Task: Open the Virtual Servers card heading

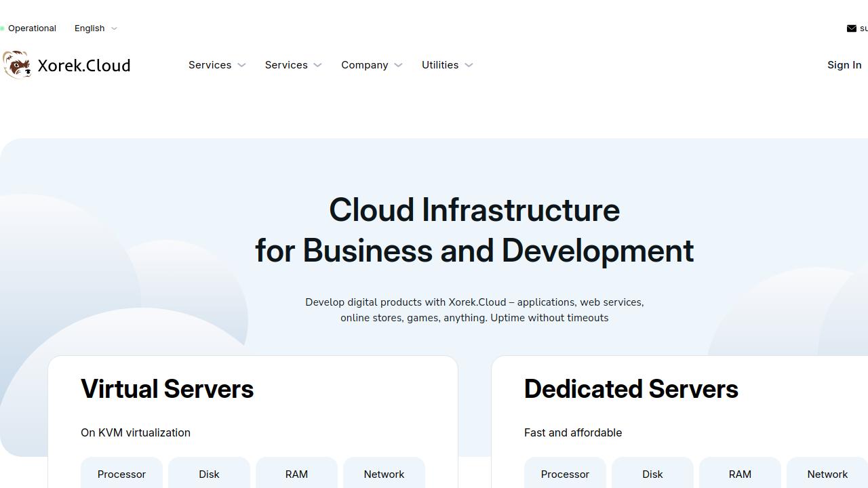Action: click(x=167, y=389)
